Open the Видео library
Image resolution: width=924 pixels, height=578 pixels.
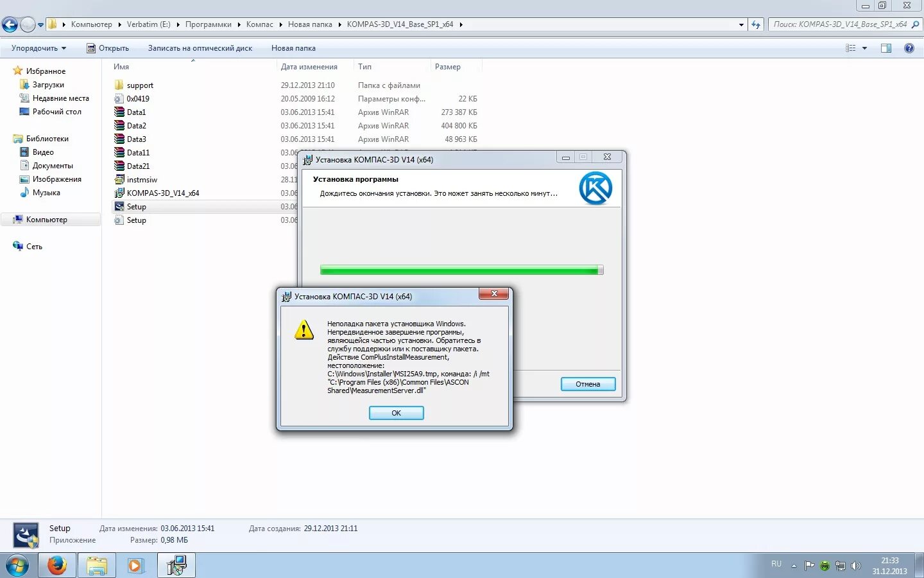(43, 152)
